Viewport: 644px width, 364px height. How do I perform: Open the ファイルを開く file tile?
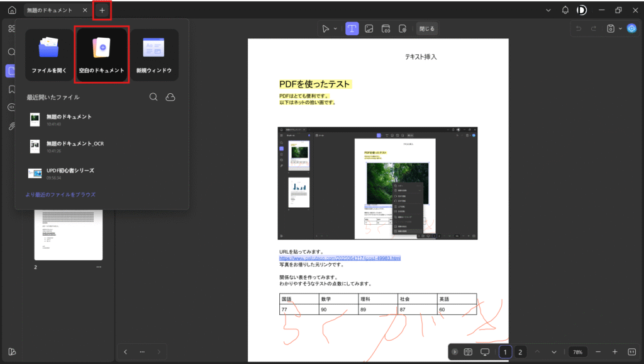click(x=49, y=54)
